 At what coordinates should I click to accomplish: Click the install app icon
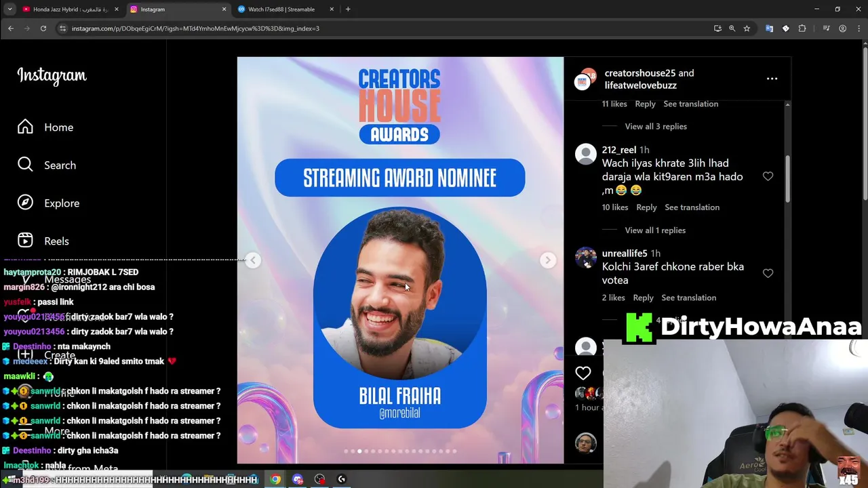717,28
